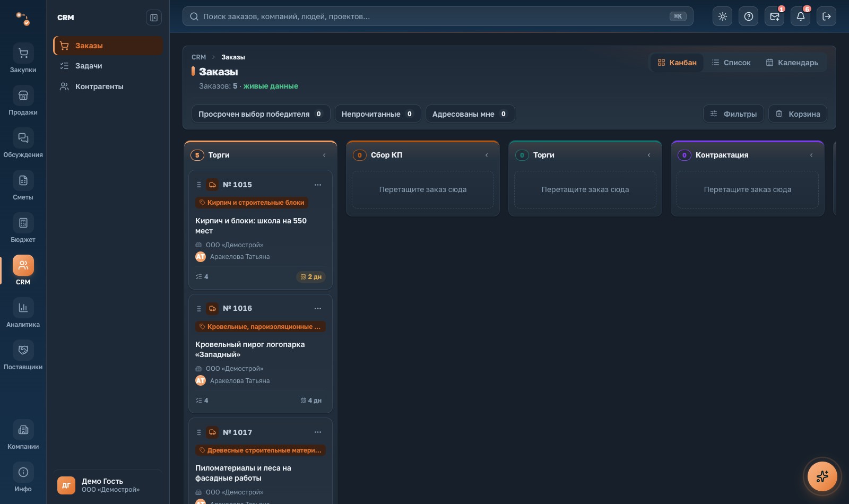Open the more menu on order № 1017
The height and width of the screenshot is (504, 849).
[x=318, y=432]
